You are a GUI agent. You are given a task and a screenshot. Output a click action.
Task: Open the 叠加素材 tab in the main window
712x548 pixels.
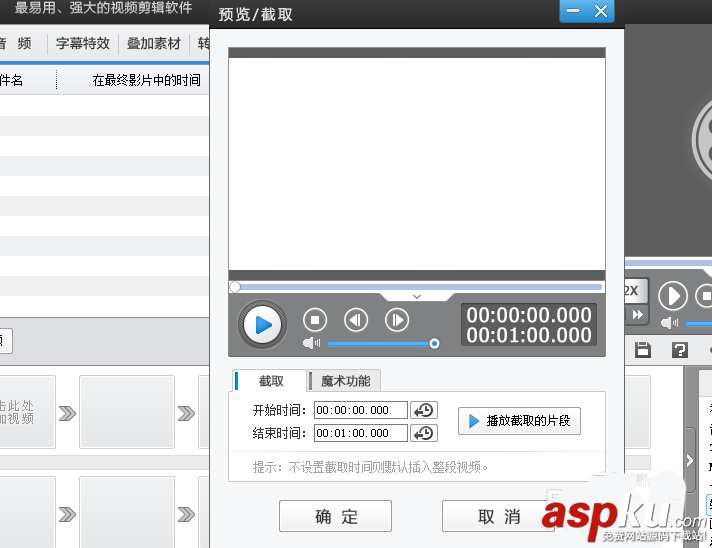click(x=153, y=44)
